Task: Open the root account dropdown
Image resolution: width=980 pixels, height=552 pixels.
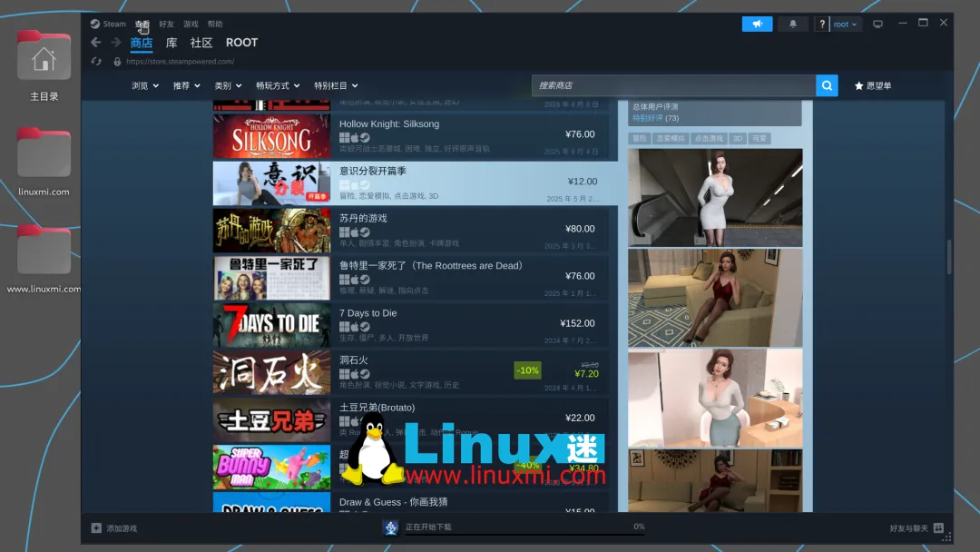Action: [x=845, y=25]
